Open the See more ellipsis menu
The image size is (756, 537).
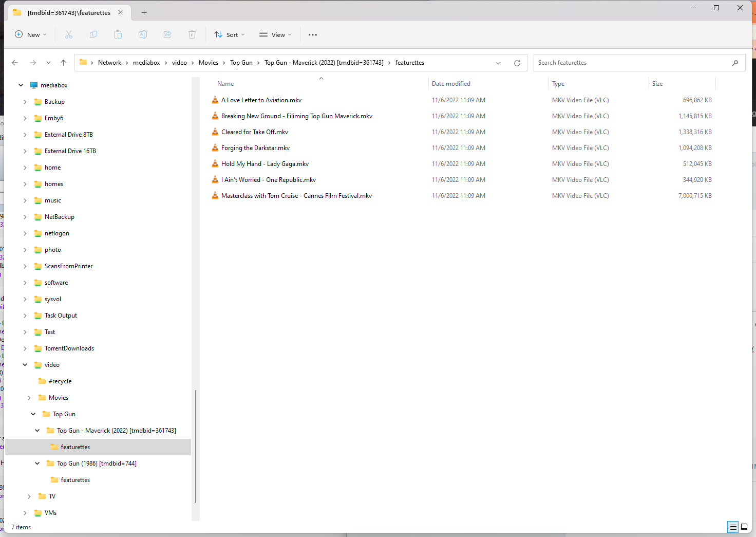pyautogui.click(x=313, y=34)
